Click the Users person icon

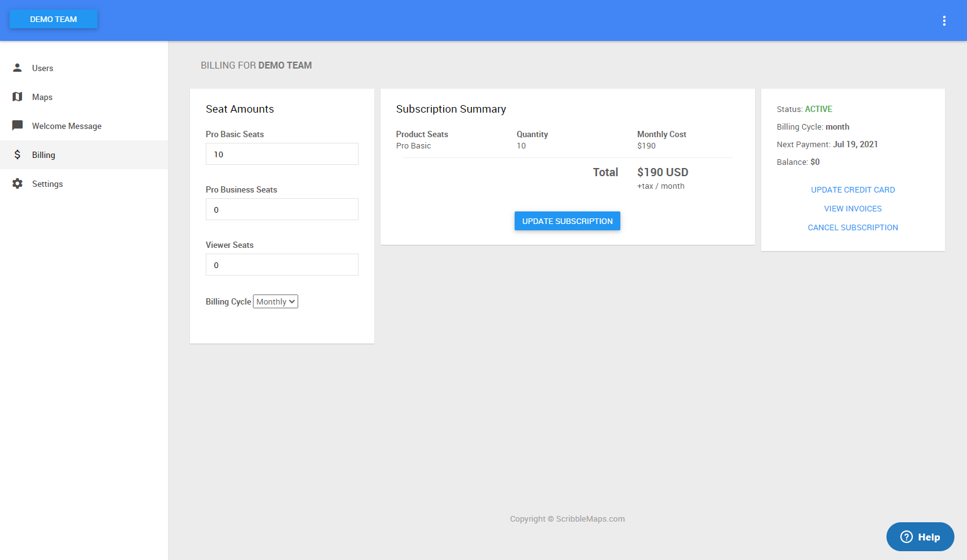click(x=18, y=68)
